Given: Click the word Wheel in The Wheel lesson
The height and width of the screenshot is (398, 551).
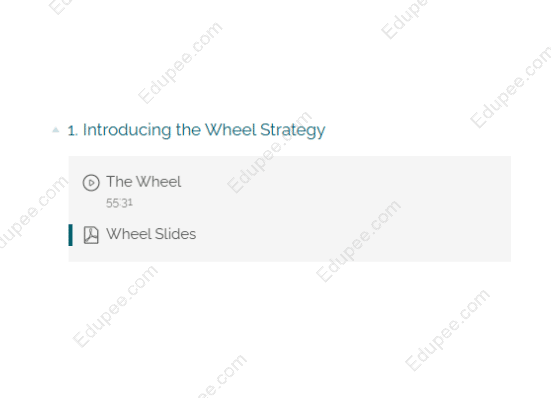Looking at the screenshot, I should click(158, 182).
